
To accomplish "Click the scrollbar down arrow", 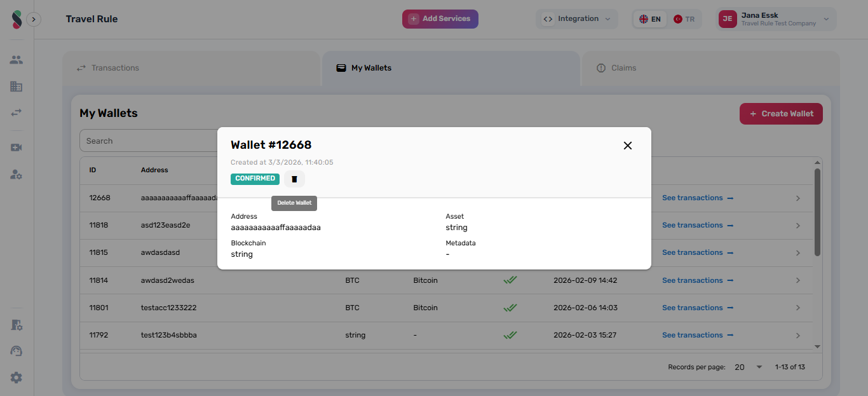I will point(817,346).
